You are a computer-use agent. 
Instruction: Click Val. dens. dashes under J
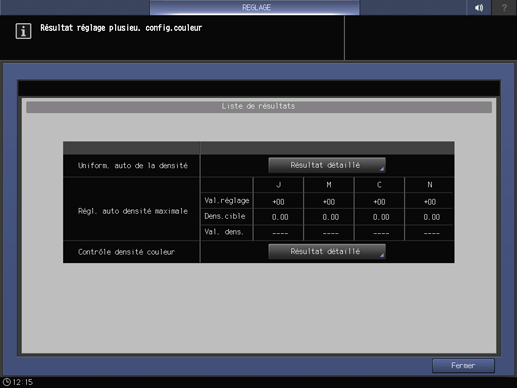pos(280,233)
